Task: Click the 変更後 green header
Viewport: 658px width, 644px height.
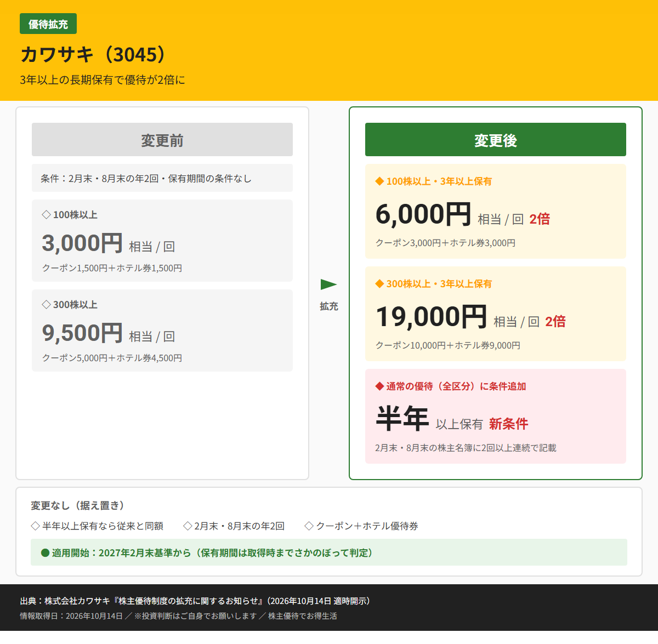Action: point(496,140)
